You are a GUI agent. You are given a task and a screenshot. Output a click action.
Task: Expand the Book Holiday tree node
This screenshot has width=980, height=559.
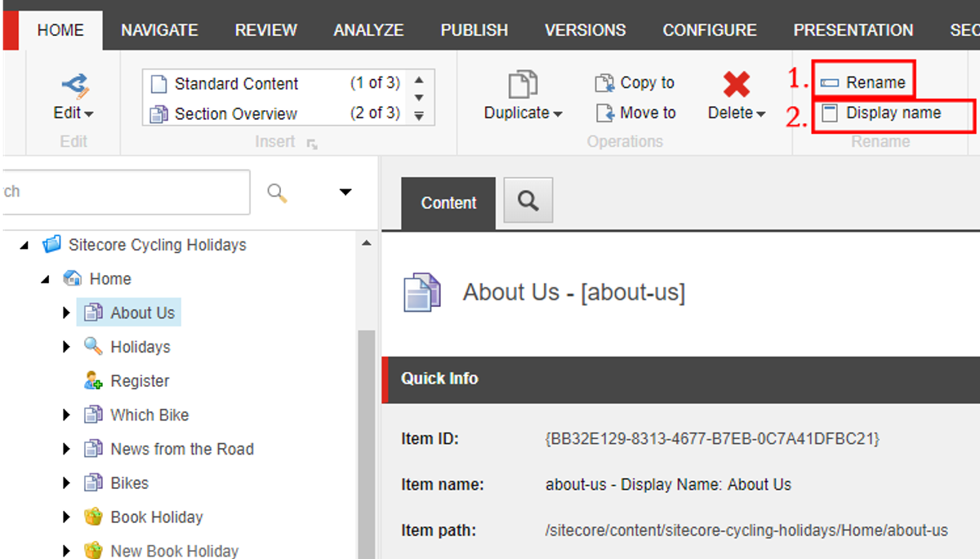[66, 517]
